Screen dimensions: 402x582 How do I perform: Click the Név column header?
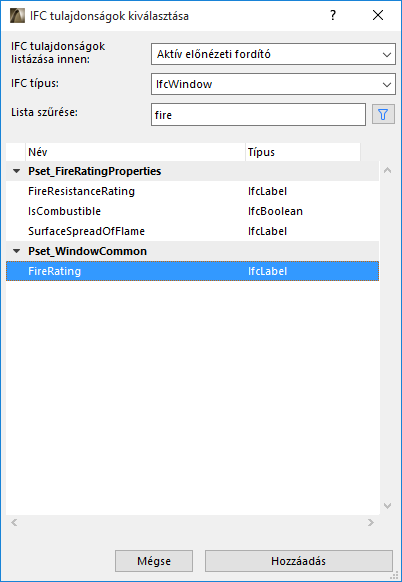135,152
